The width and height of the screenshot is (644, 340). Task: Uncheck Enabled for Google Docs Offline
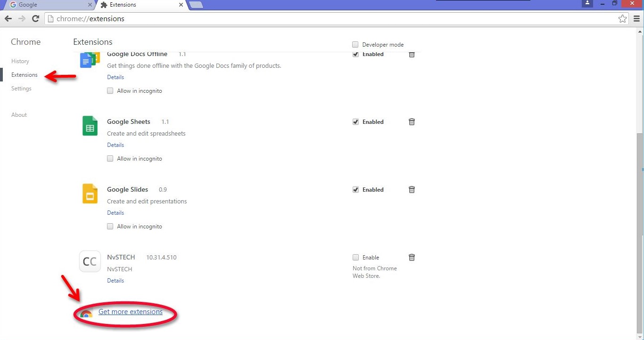click(355, 55)
